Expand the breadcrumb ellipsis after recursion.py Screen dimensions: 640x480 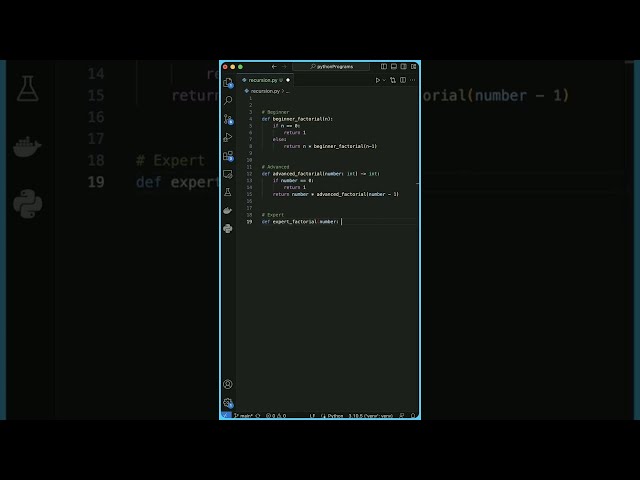[288, 91]
